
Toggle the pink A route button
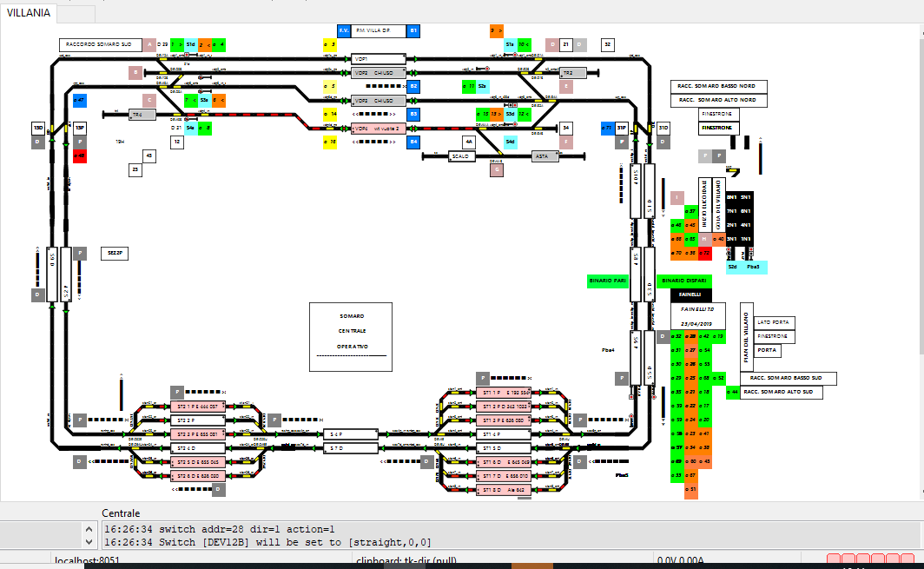pos(149,43)
